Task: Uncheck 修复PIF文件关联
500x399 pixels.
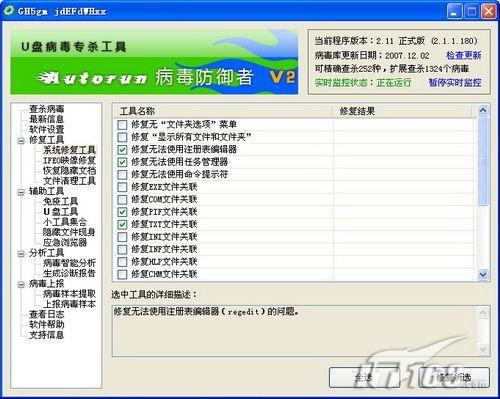Action: [x=122, y=212]
